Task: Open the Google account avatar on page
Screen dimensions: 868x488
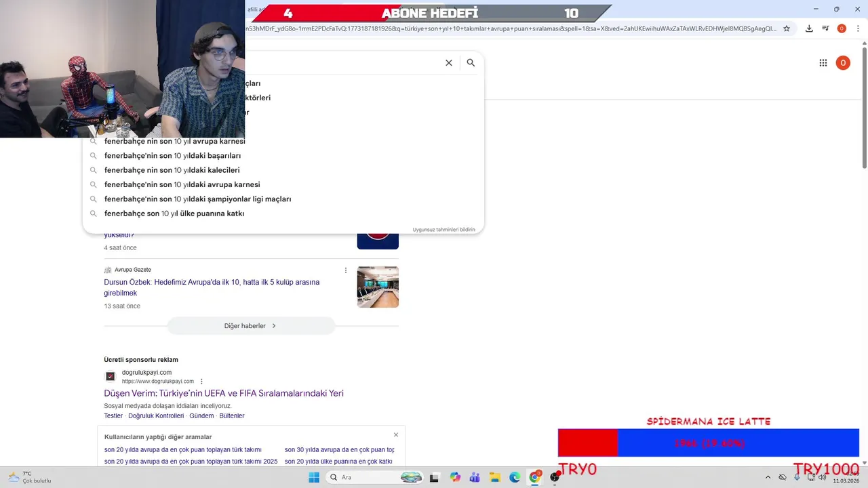Action: (x=843, y=63)
